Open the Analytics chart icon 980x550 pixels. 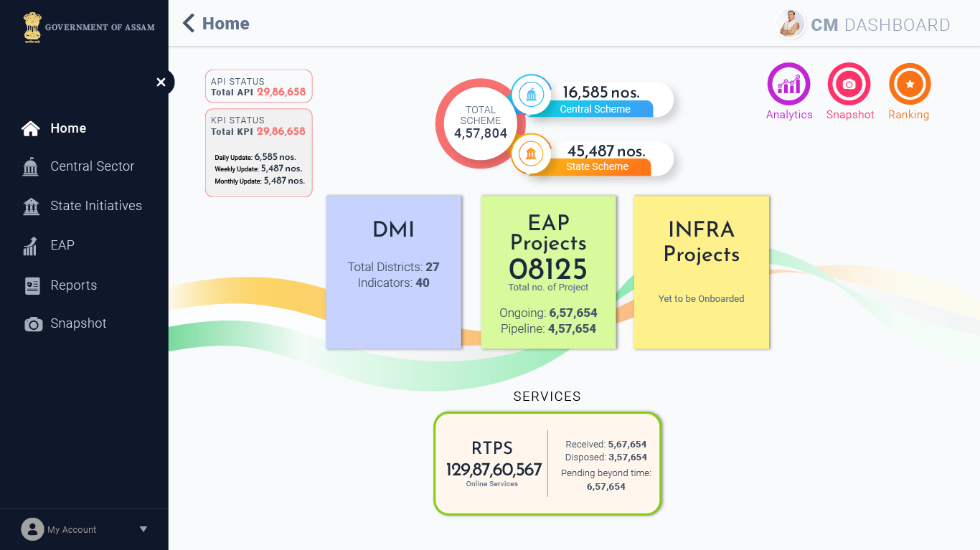point(788,85)
